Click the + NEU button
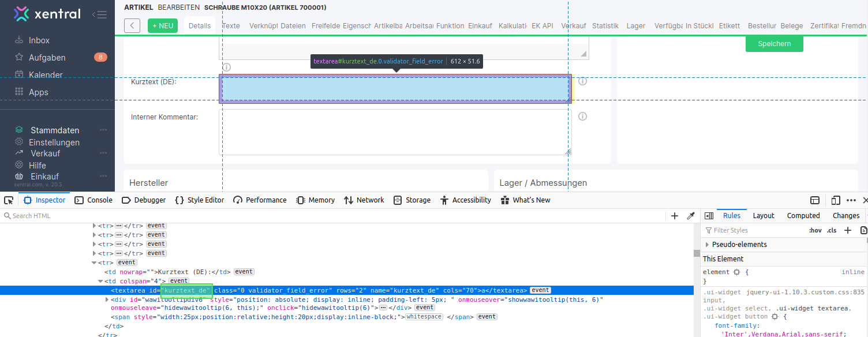 coord(163,25)
